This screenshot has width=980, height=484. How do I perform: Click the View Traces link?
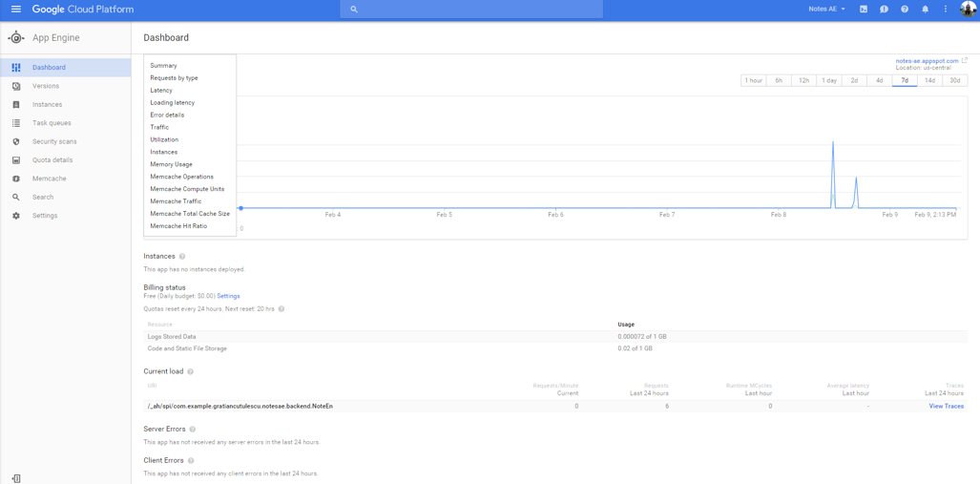point(946,407)
